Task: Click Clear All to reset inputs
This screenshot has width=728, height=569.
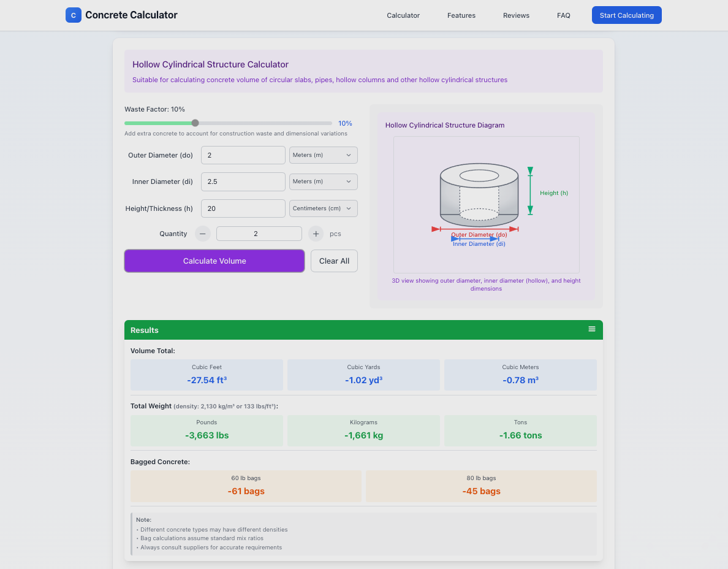Action: (x=334, y=261)
